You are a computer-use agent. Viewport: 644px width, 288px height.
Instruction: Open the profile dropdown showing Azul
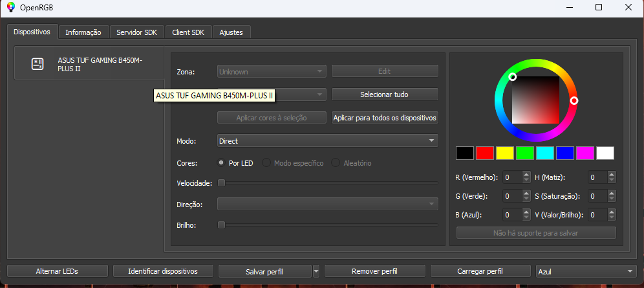(x=586, y=271)
